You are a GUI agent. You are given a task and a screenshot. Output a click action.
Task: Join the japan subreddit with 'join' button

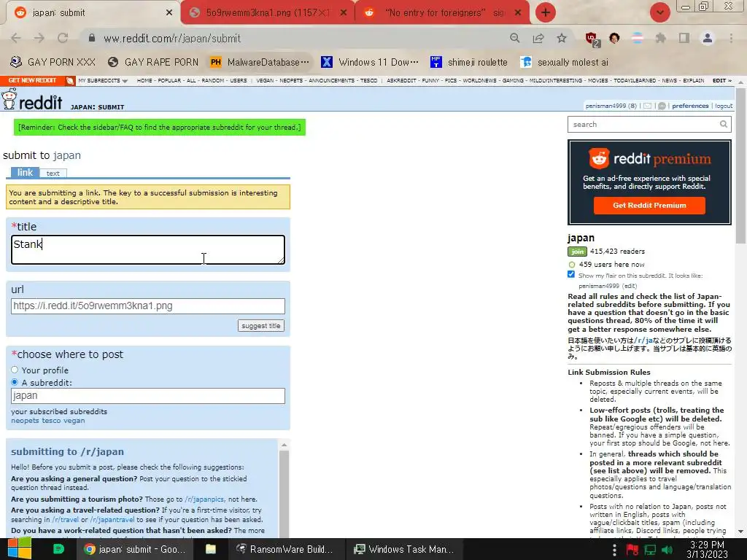pyautogui.click(x=578, y=252)
